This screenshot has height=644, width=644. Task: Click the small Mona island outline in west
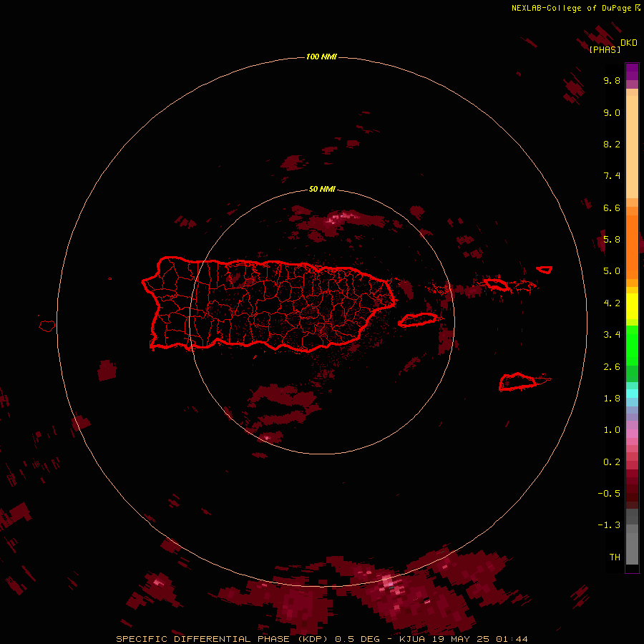[47, 326]
